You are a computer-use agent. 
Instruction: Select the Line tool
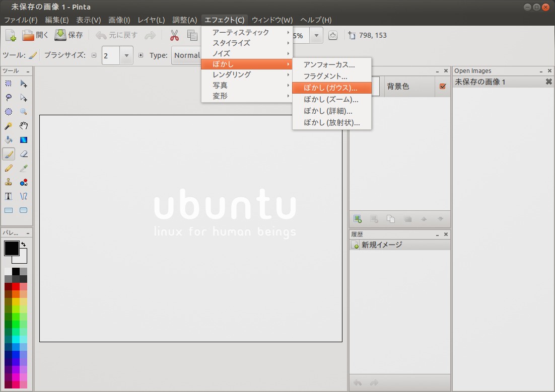pos(23,196)
